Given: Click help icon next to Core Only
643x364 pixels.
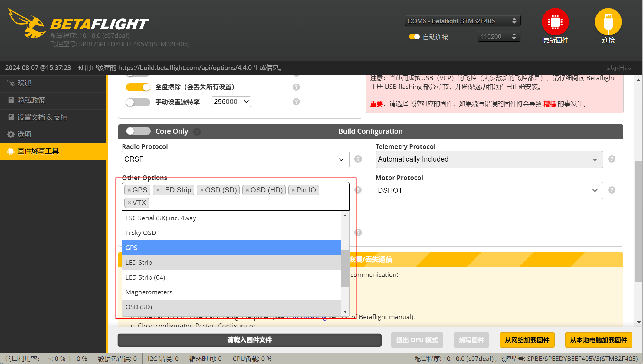Looking at the screenshot, I should [x=197, y=132].
